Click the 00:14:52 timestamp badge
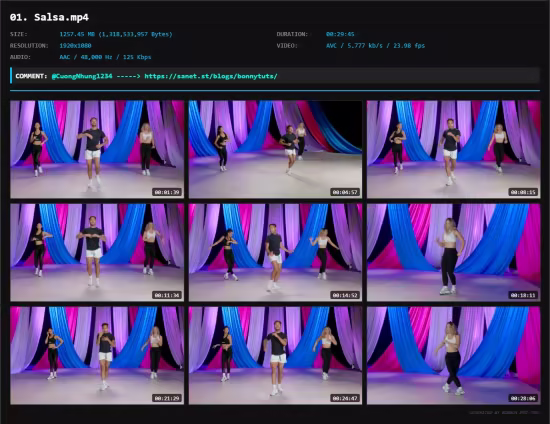This screenshot has height=424, width=550. click(x=345, y=295)
